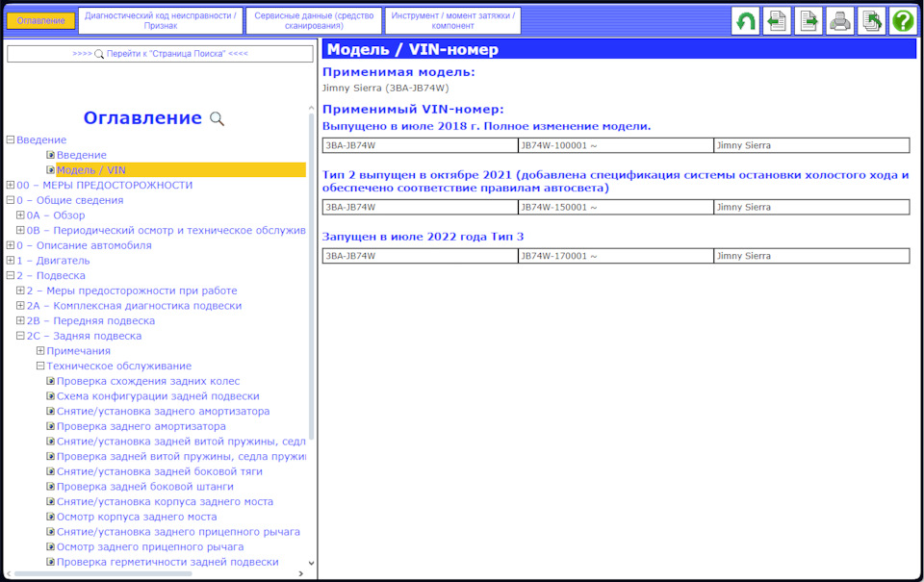Click page icon beside Проверка герметичности задней подвески

pos(51,562)
